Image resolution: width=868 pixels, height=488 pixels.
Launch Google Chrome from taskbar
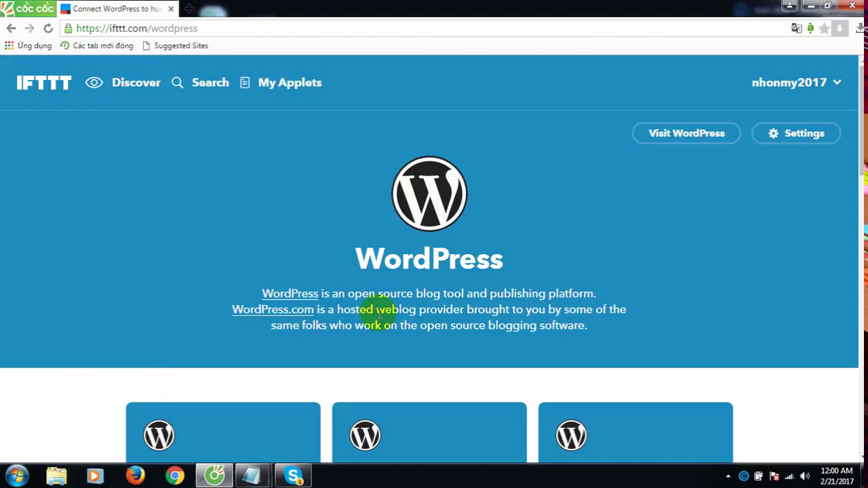[175, 476]
